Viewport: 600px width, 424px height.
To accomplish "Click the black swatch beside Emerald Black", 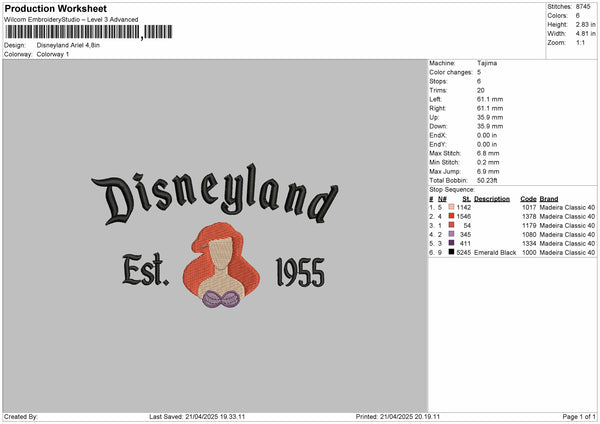I will coord(452,252).
